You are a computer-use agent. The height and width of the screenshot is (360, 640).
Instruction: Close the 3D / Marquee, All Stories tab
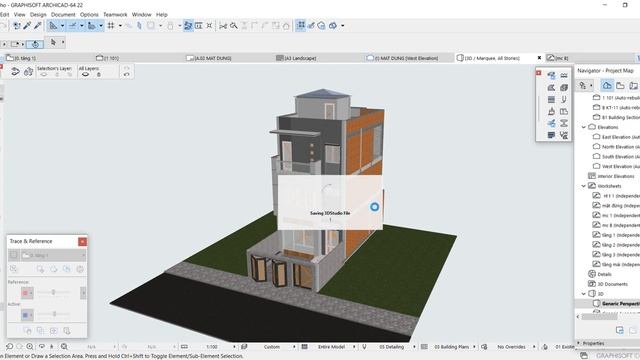click(539, 58)
